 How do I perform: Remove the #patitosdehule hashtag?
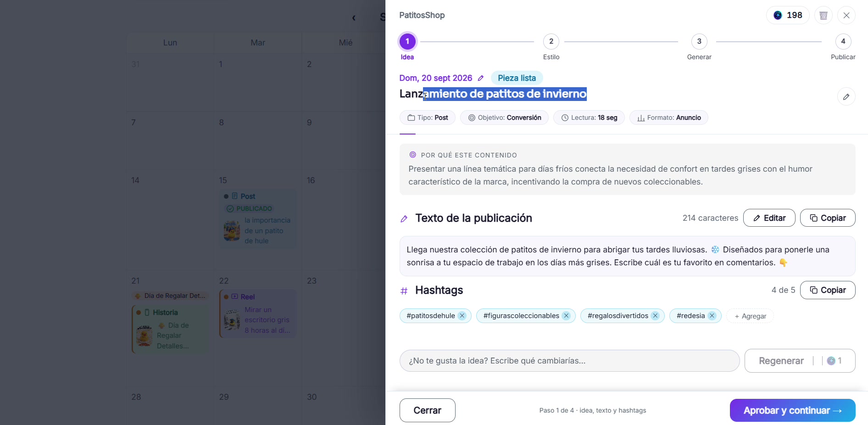pos(462,316)
